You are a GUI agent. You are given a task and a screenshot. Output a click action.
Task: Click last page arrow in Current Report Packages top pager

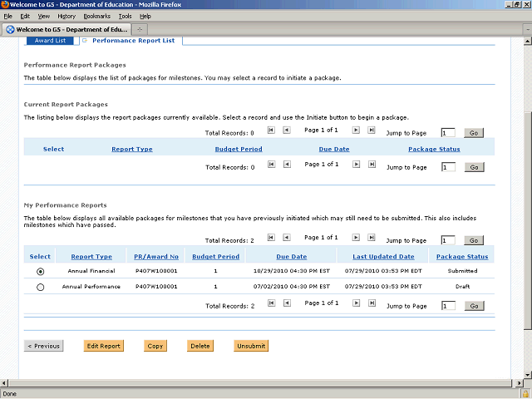tap(371, 130)
